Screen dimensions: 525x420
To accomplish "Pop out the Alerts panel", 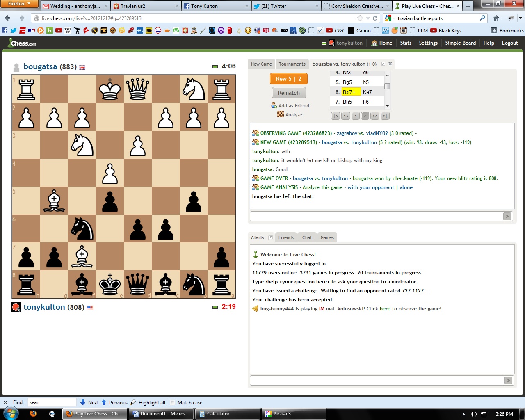I will point(270,237).
